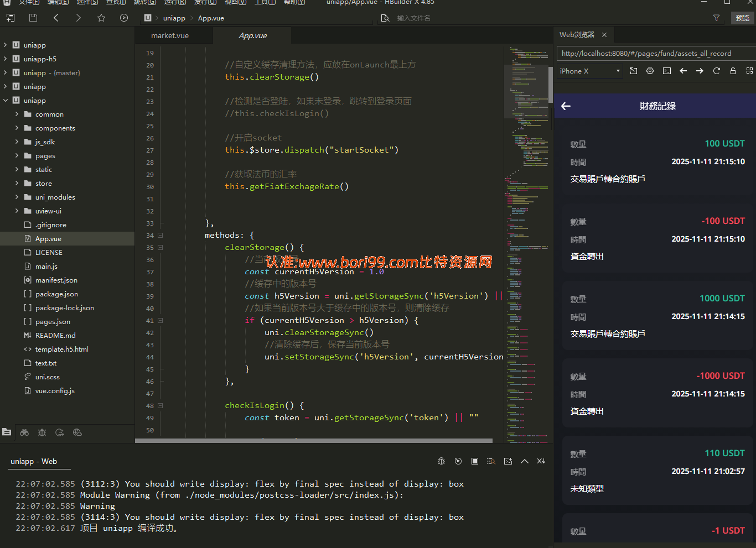Screen dimensions: 756x548
Task: Navigate back with the toolbar left chevron
Action: click(56, 18)
